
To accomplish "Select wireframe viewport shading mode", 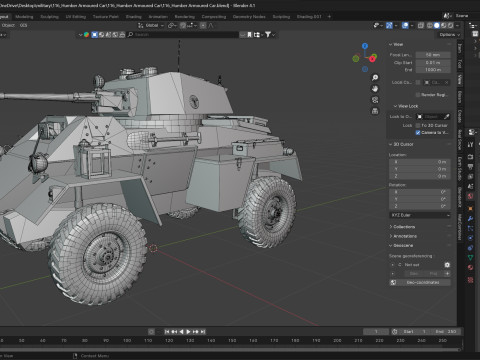I will pyautogui.click(x=430, y=25).
